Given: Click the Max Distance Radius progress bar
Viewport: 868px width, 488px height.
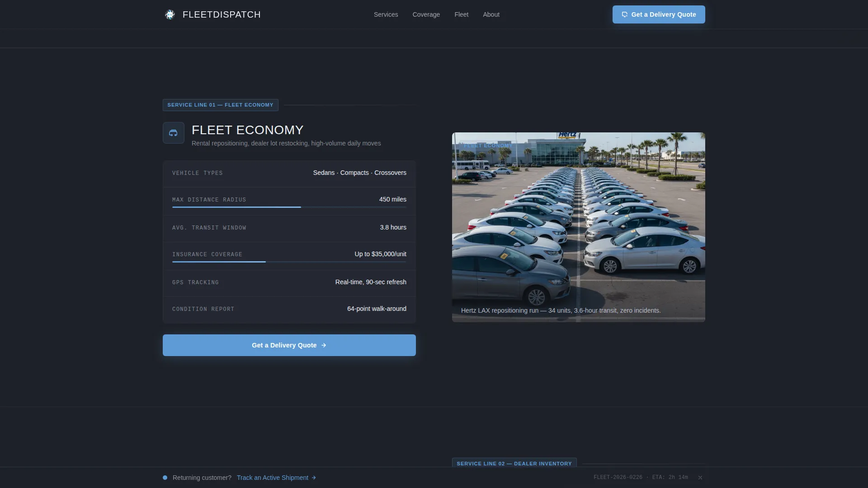Looking at the screenshot, I should tap(289, 207).
